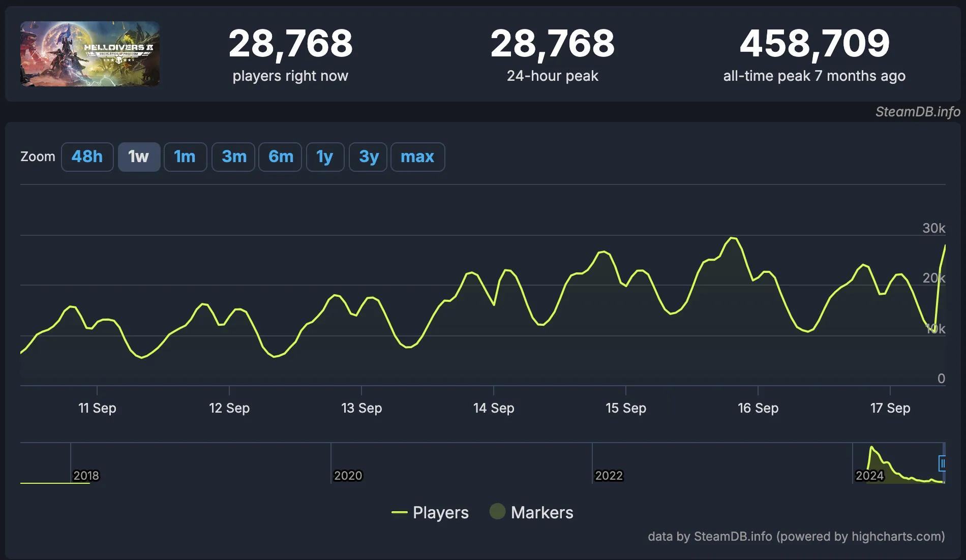Click the 28,768 24-hour peak figure
966x560 pixels.
552,43
